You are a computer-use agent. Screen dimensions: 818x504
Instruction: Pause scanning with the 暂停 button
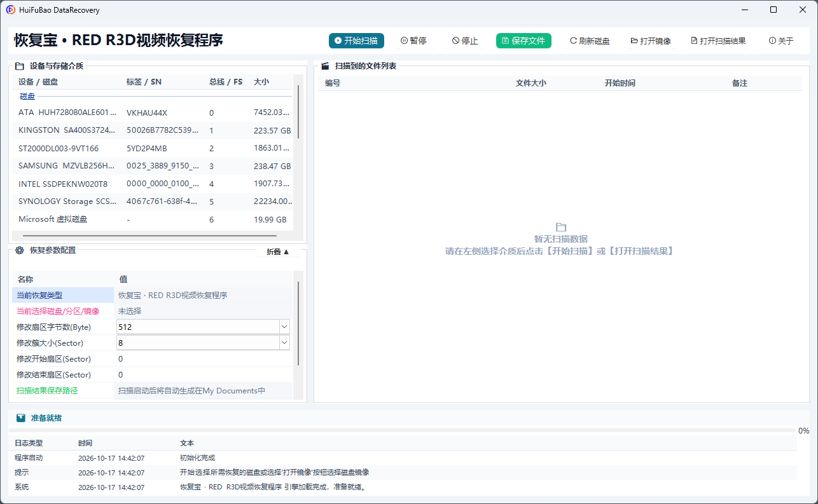coord(413,41)
